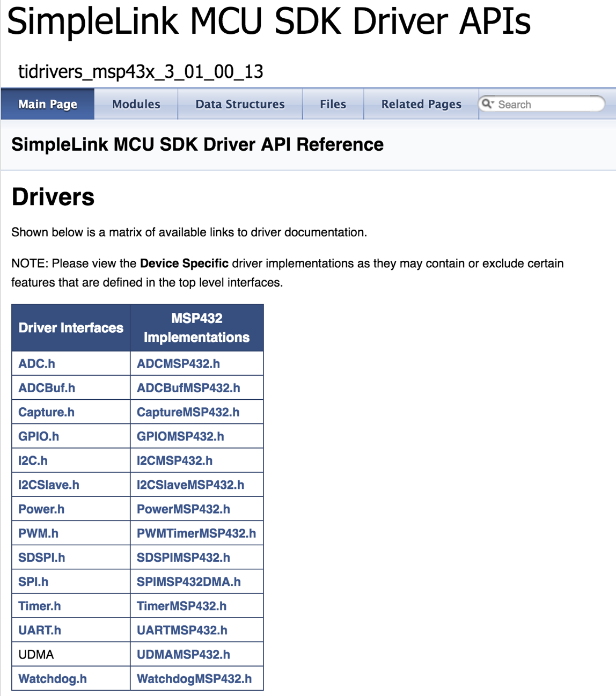
Task: Click the TimerMSP432.h link
Action: 181,605
